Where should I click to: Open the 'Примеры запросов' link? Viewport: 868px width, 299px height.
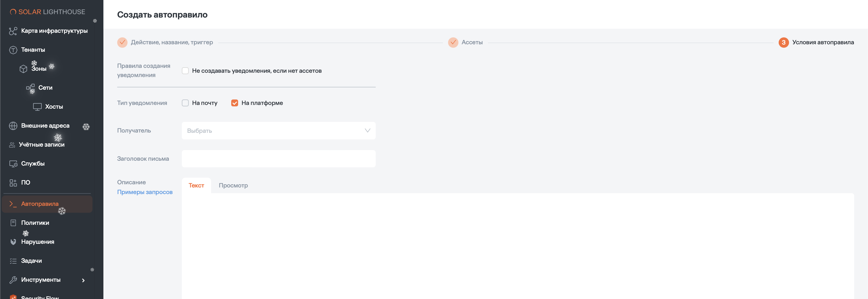click(145, 192)
